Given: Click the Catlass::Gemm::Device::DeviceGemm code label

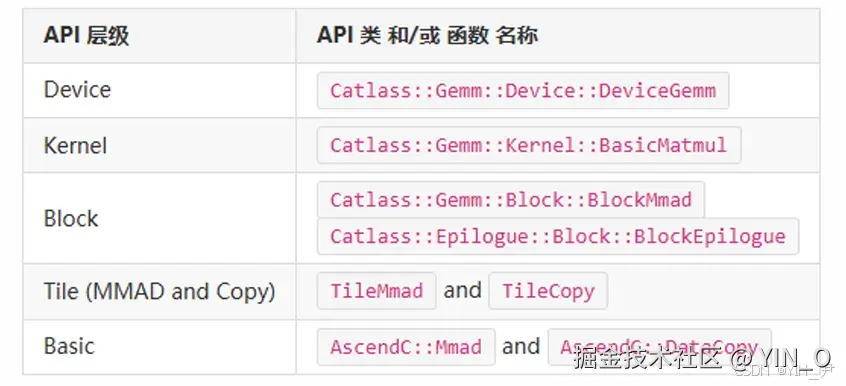Looking at the screenshot, I should tap(523, 91).
